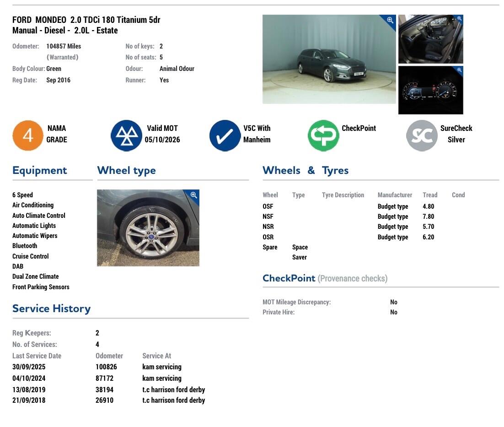Click the V5C With Manheim checkmark icon
The width and height of the screenshot is (504, 427).
[225, 135]
